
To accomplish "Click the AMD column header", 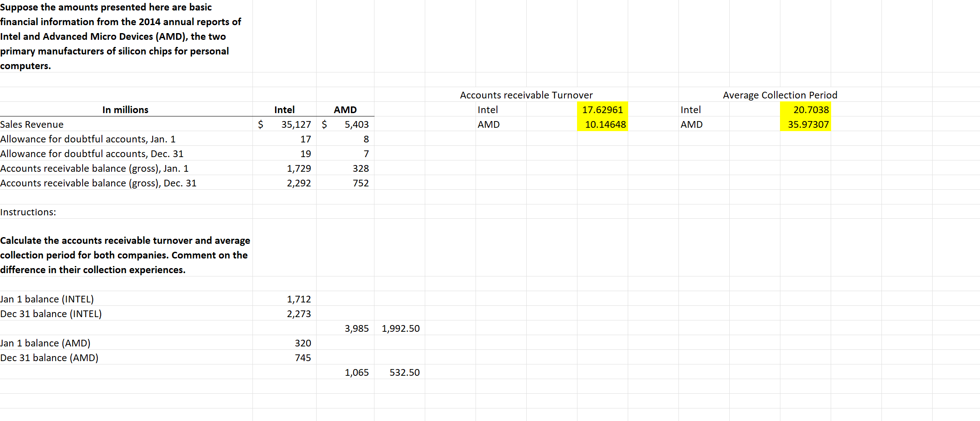I will click(345, 109).
